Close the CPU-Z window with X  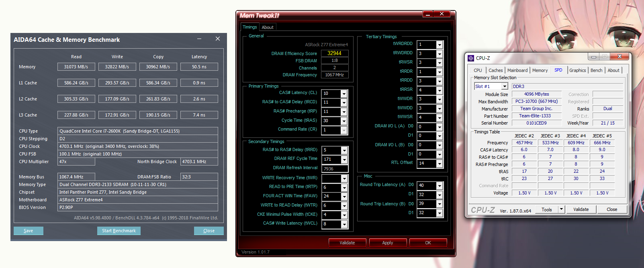pos(619,56)
